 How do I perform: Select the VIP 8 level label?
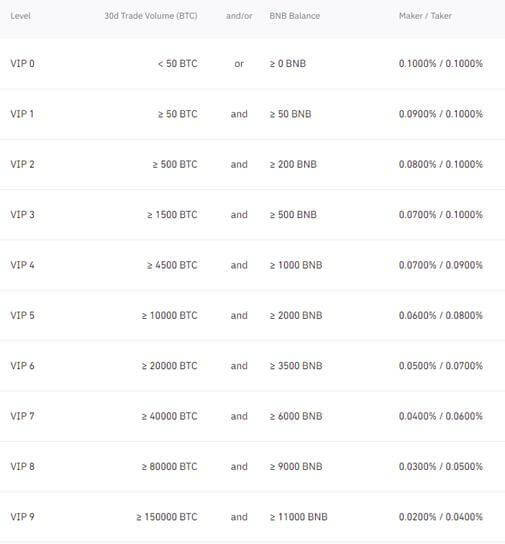click(x=23, y=466)
